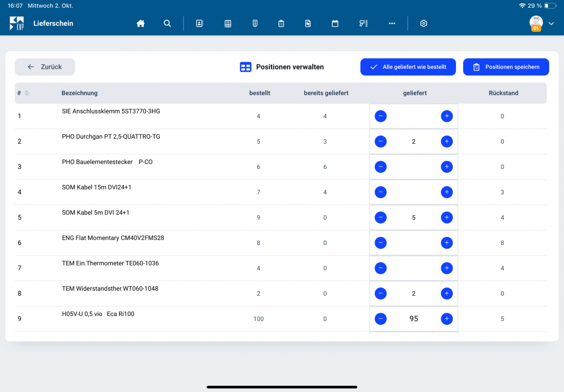
Task: Select PHO Bauelementestecker P-CO text
Action: click(x=107, y=162)
